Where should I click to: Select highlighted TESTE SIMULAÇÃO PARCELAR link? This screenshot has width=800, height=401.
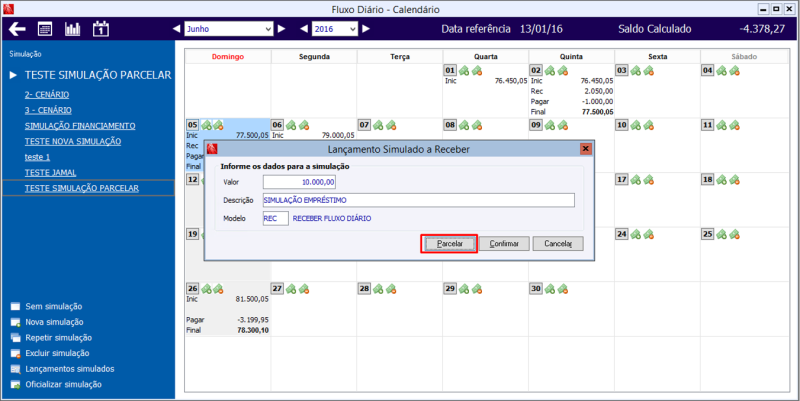[82, 188]
